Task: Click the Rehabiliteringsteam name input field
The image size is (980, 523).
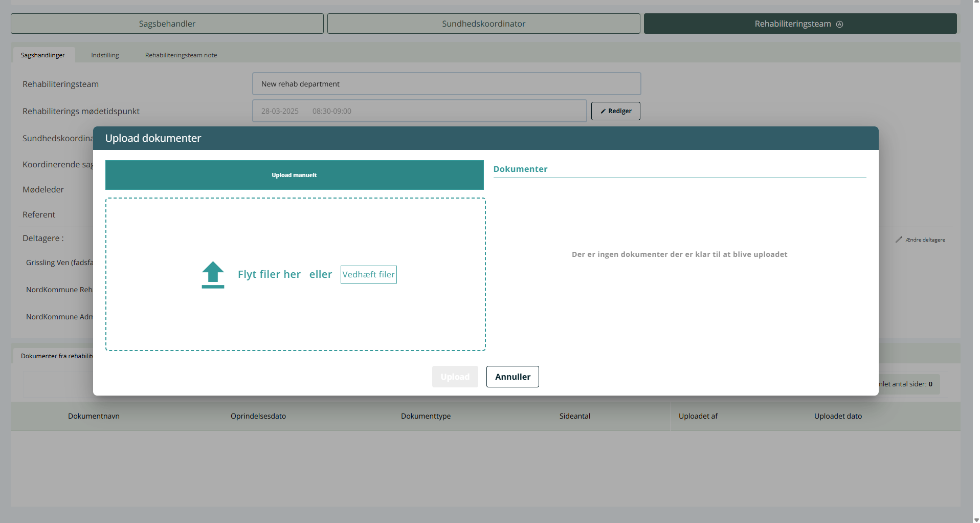Action: pyautogui.click(x=446, y=84)
